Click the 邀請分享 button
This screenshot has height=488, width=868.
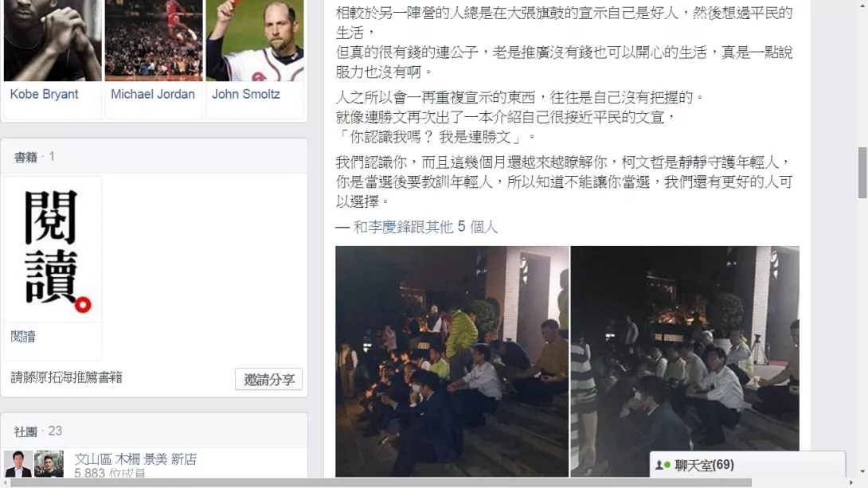(x=268, y=379)
